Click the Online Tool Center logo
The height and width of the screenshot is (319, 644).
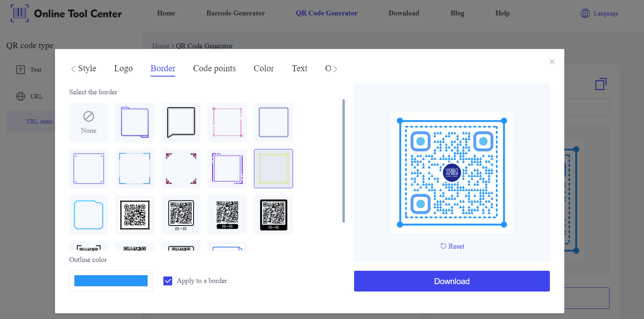[x=66, y=13]
